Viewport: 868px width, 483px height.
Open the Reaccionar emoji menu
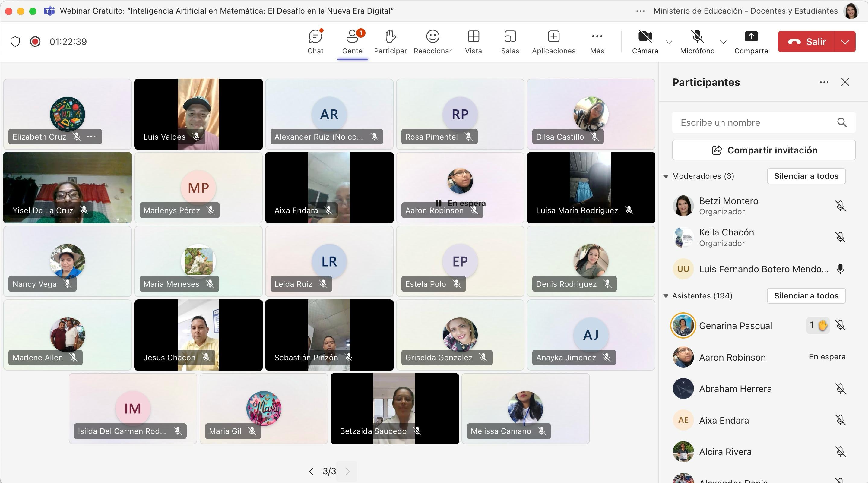(x=432, y=42)
